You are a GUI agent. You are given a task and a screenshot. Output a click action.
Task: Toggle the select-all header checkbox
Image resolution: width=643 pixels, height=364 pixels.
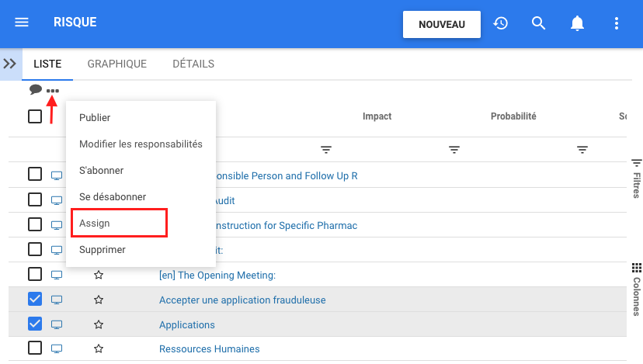pos(35,116)
